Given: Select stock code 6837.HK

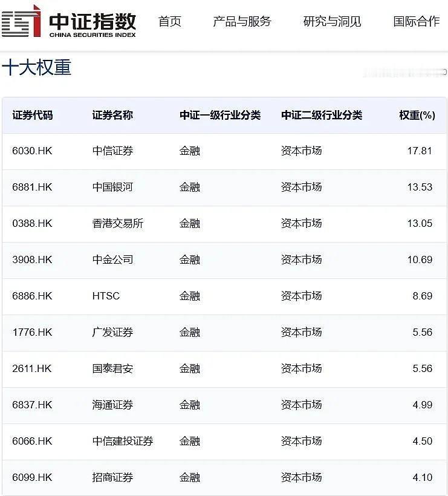Looking at the screenshot, I should pyautogui.click(x=32, y=405).
